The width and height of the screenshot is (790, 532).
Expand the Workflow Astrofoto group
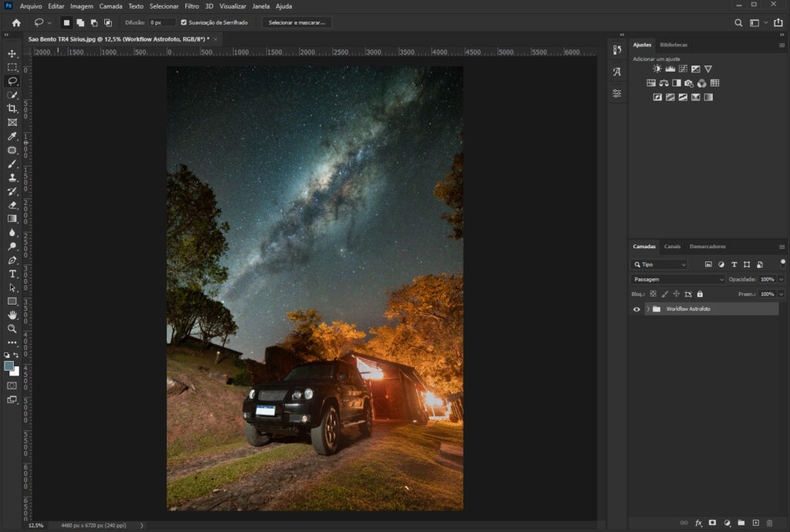click(x=647, y=309)
